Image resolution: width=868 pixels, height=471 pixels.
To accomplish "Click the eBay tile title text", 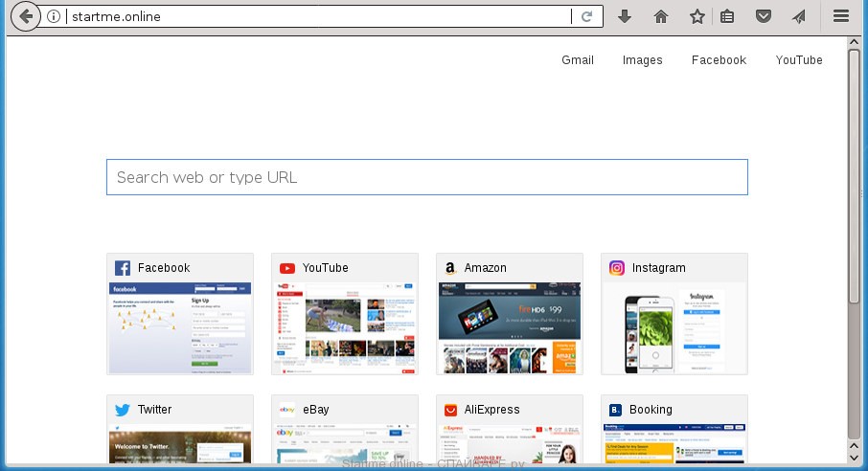I will [x=315, y=410].
